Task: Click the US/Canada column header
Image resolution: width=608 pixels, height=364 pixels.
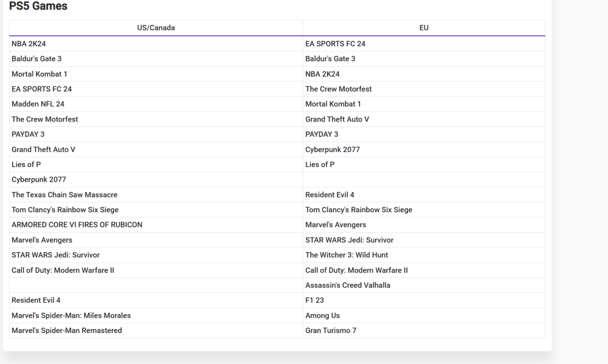Action: point(156,28)
